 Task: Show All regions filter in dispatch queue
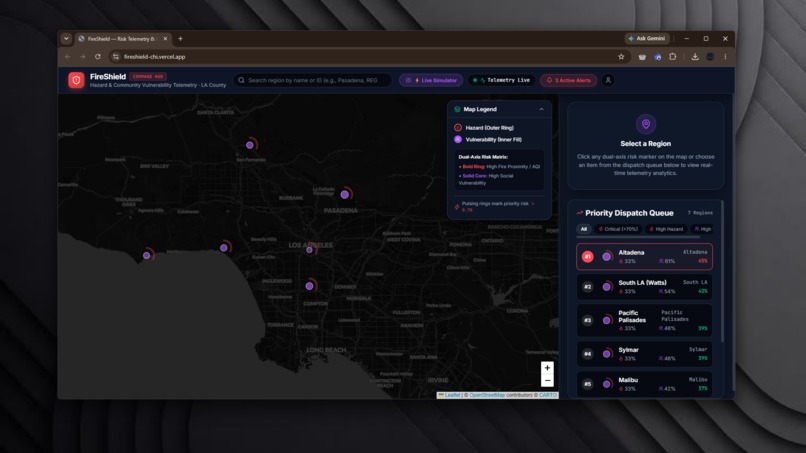(583, 229)
